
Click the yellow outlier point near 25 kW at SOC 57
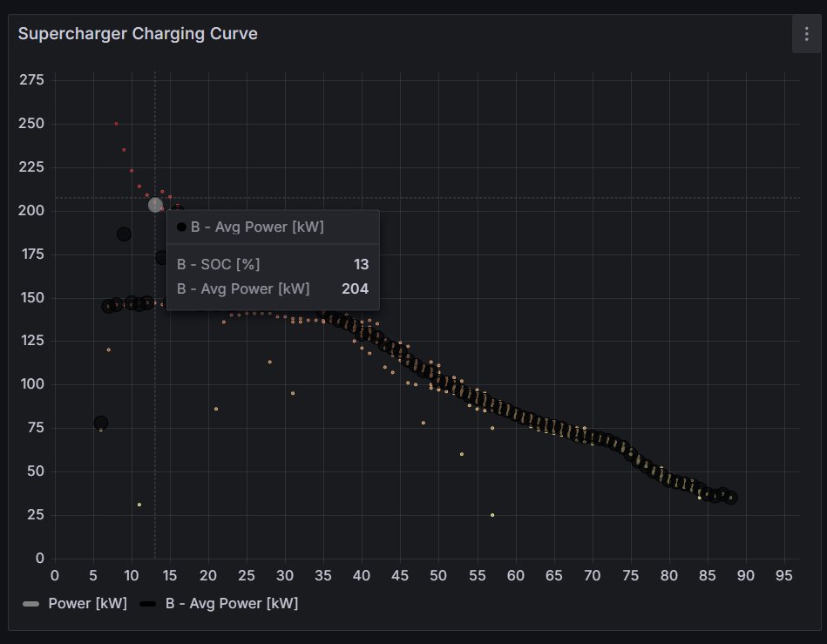(x=492, y=515)
